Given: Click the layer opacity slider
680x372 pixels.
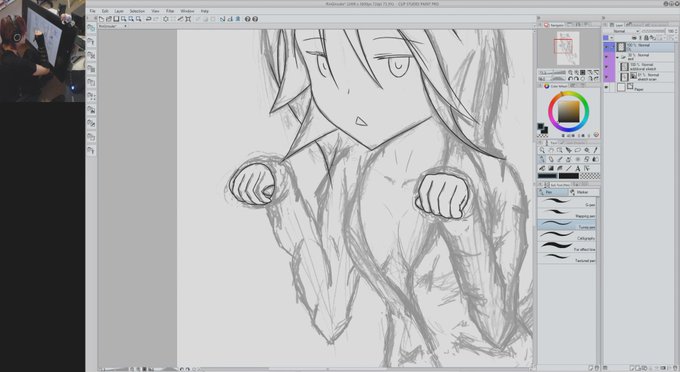Looking at the screenshot, I should click(653, 31).
